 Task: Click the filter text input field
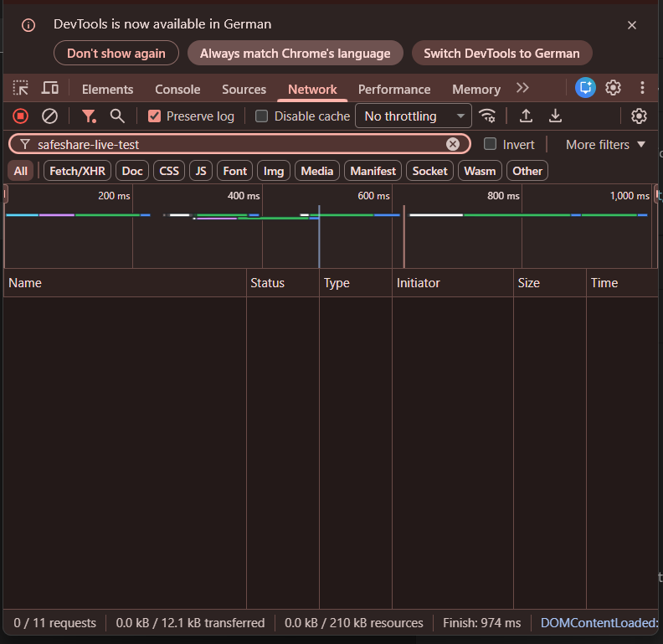click(239, 144)
